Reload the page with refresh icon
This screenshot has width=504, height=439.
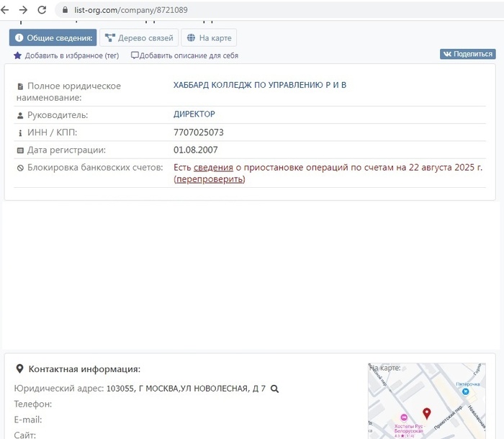pos(42,10)
